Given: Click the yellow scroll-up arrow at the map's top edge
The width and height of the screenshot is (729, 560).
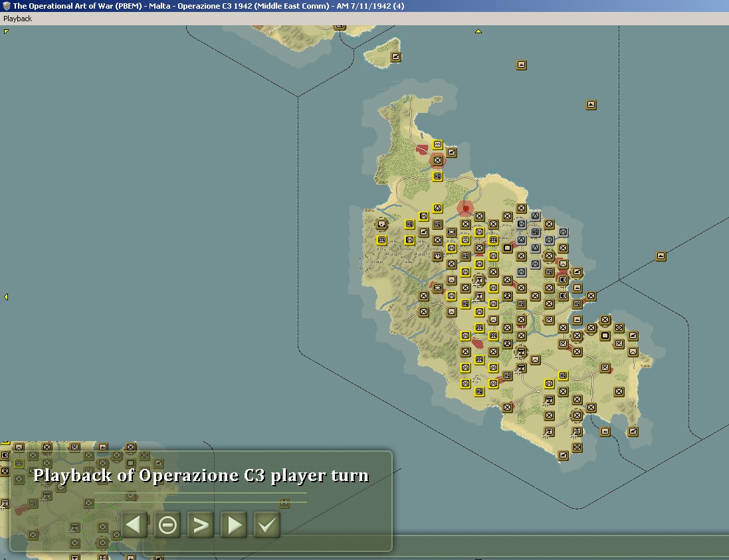Looking at the screenshot, I should click(x=478, y=32).
